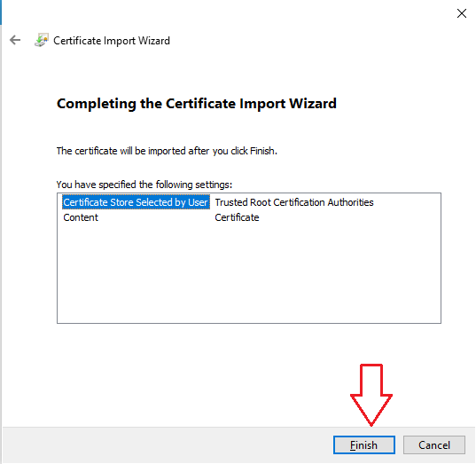Click the blue window edge at top left
This screenshot has width=476, height=464.
point(1,12)
